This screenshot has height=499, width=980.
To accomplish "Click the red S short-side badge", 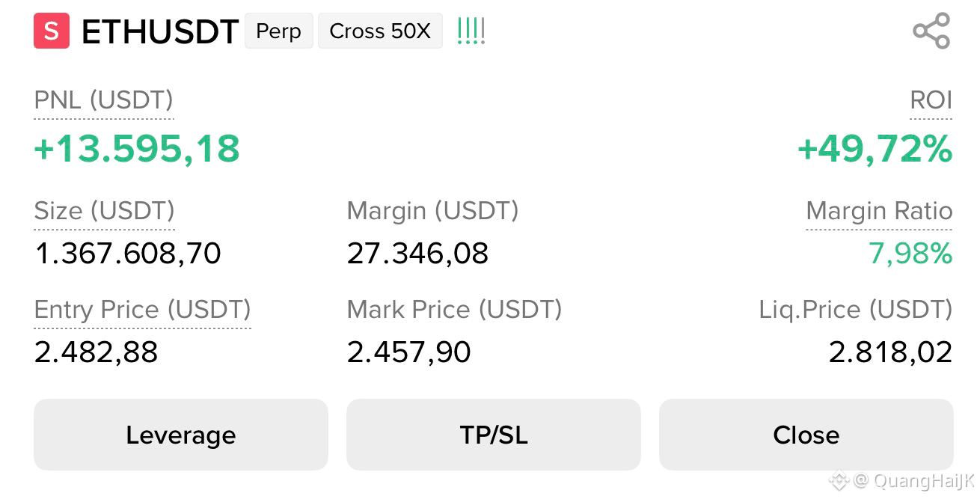I will 52,31.
